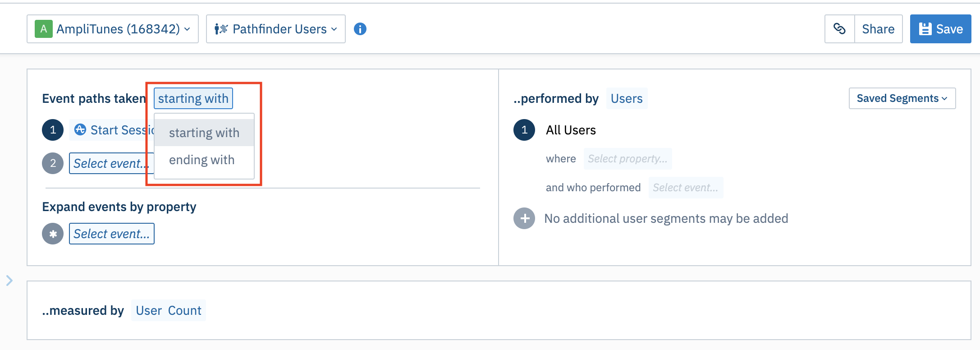The height and width of the screenshot is (350, 980).
Task: Click step number 2 circle badge
Action: [53, 163]
